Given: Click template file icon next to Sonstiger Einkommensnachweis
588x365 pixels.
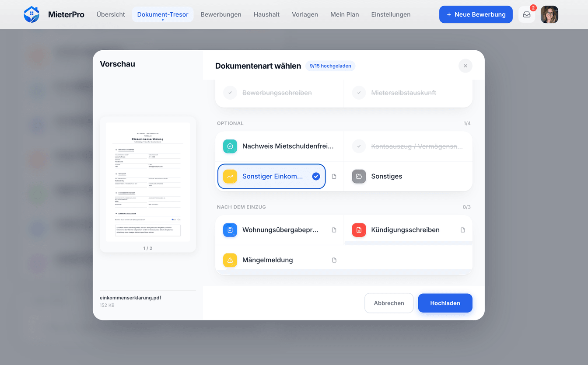Looking at the screenshot, I should (x=334, y=177).
